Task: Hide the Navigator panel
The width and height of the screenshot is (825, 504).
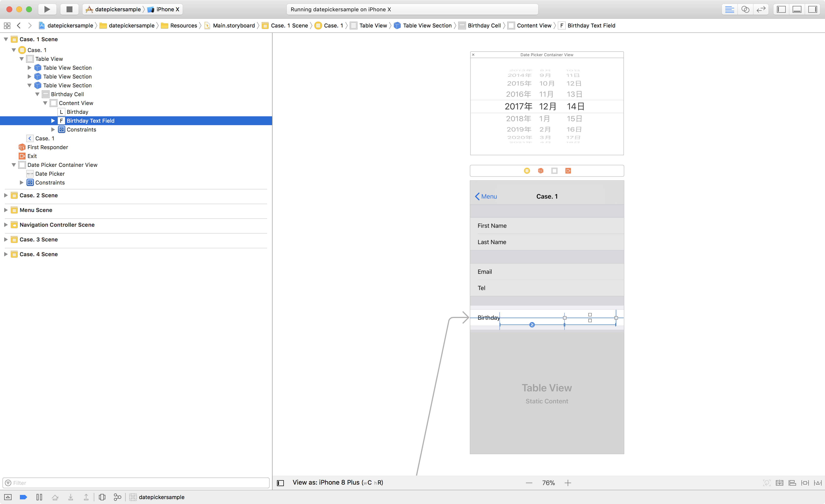Action: 781,9
